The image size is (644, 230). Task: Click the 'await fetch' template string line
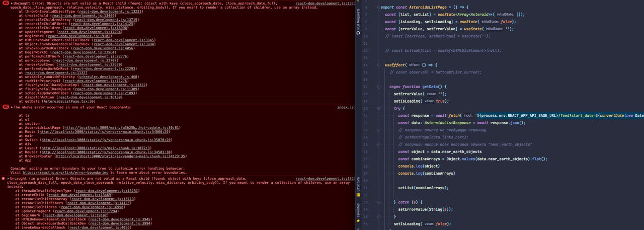pos(521,115)
